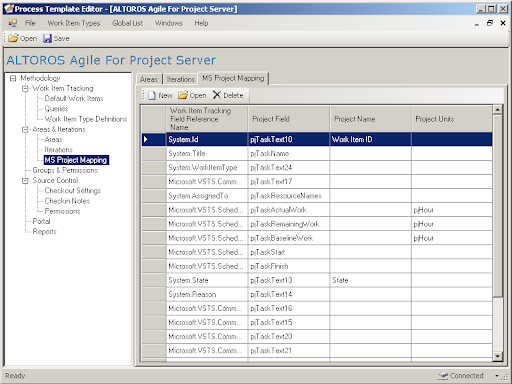
Task: Click the Open folder icon in mapping toolbar
Action: click(183, 95)
